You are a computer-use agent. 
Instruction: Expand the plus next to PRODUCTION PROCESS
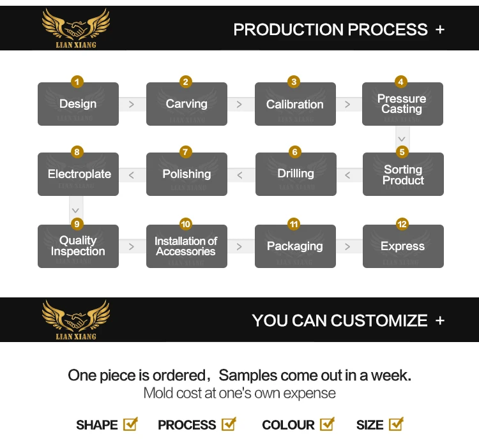pyautogui.click(x=440, y=29)
